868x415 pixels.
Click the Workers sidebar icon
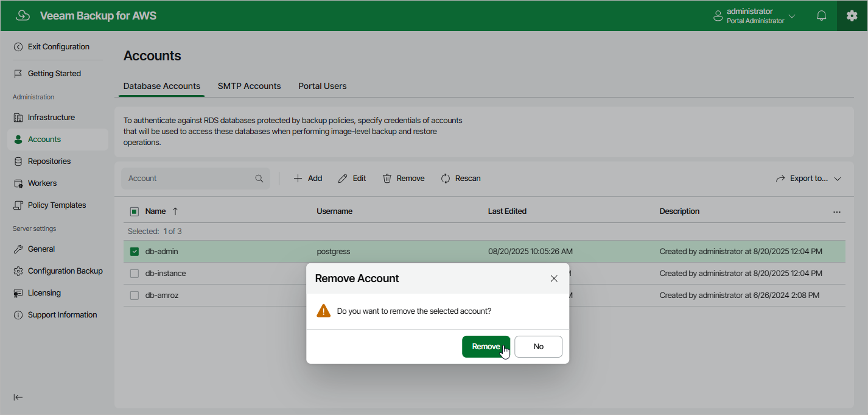tap(18, 183)
